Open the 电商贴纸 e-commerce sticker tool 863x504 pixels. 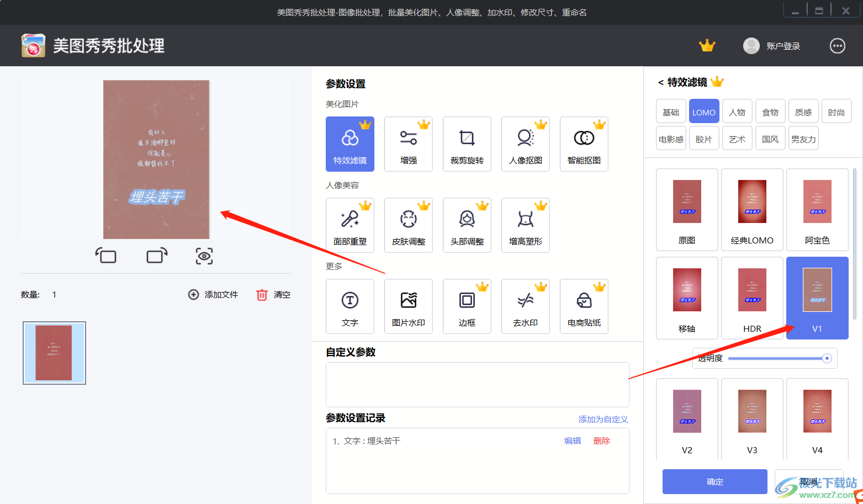(584, 306)
